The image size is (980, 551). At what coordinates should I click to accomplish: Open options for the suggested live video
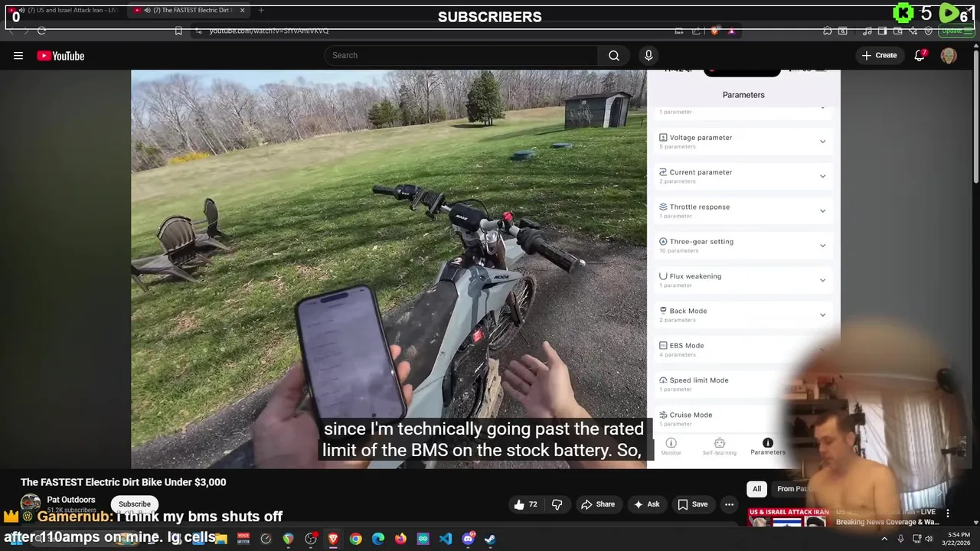point(948,514)
